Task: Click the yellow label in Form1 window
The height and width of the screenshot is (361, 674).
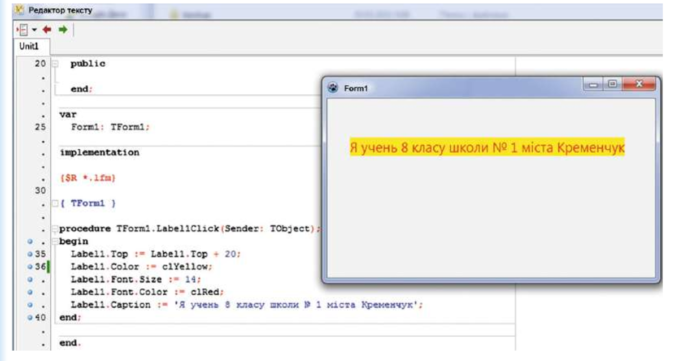Action: coord(487,147)
